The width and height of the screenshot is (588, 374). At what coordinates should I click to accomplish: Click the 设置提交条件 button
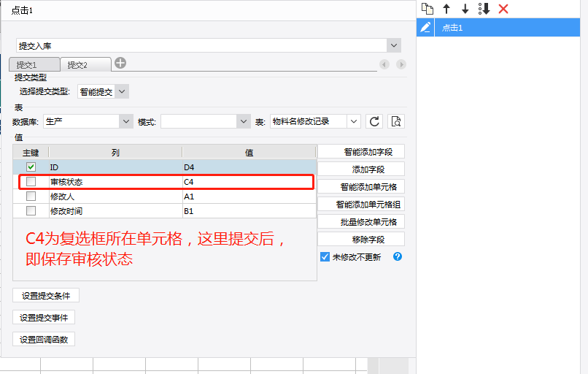tap(46, 296)
